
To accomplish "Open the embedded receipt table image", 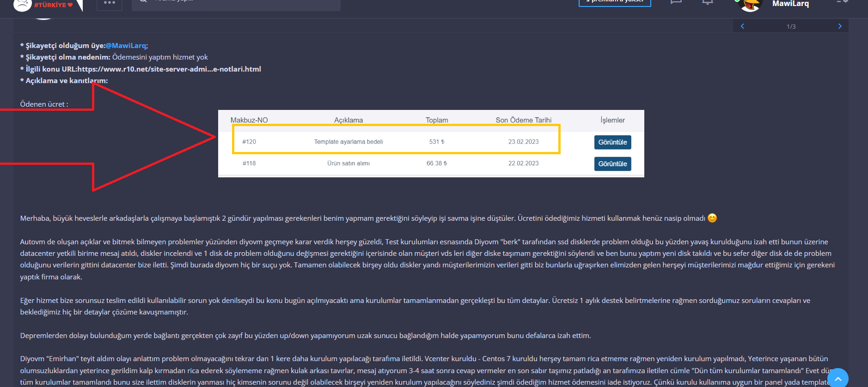I will 431,144.
